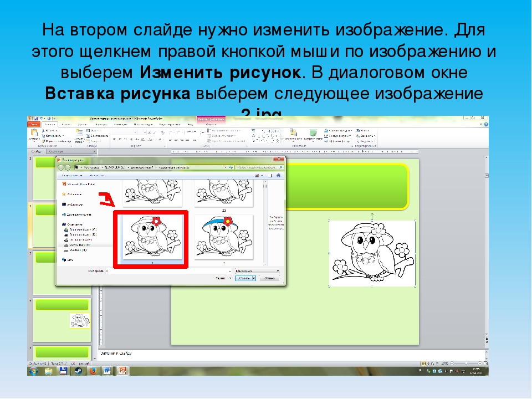Click Redo in the quick access toolbar

click(49, 119)
